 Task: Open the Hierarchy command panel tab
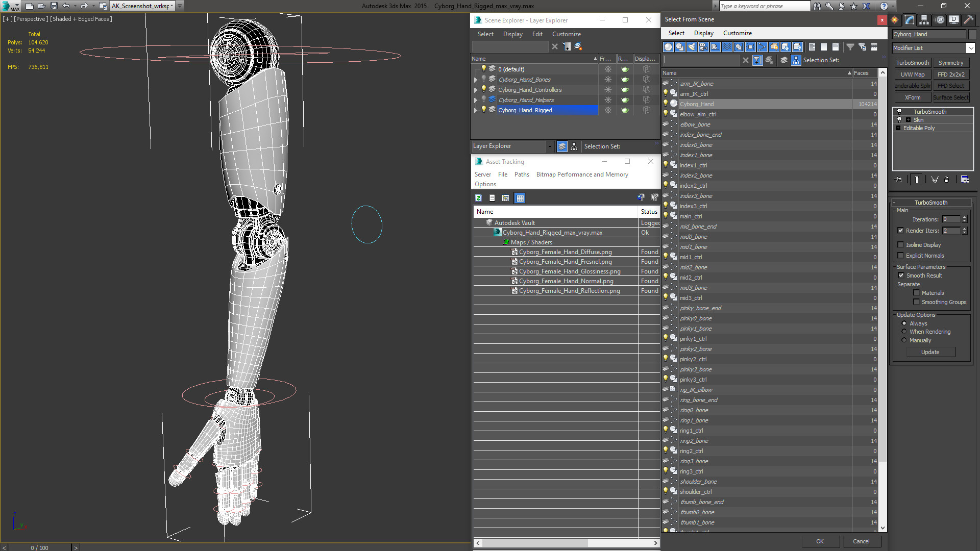coord(924,20)
